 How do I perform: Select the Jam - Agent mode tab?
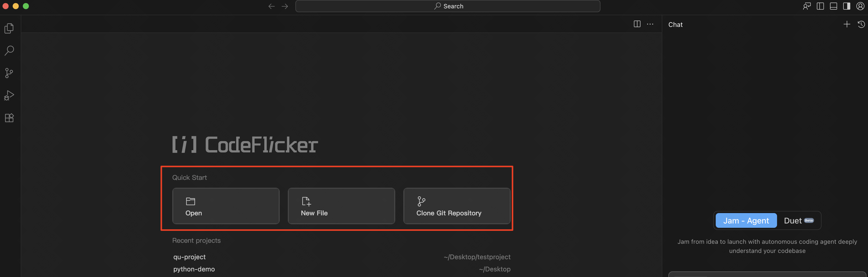point(746,221)
